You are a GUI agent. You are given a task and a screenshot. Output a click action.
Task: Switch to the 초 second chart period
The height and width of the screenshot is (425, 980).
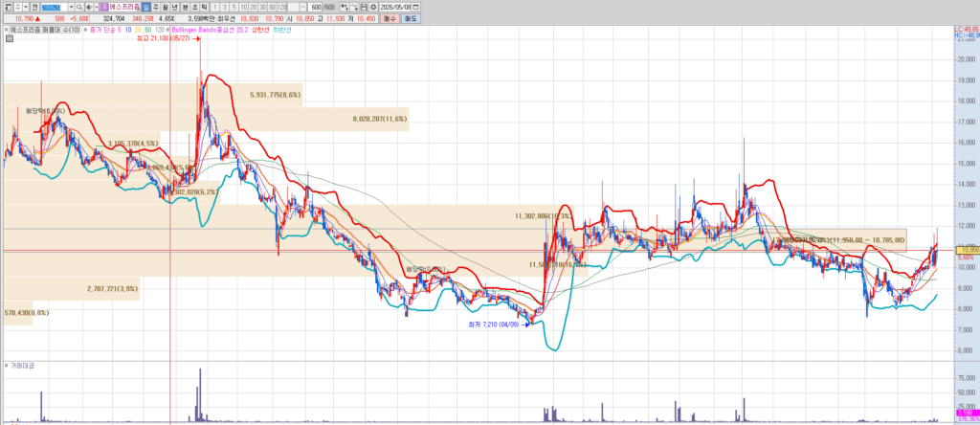[x=194, y=7]
